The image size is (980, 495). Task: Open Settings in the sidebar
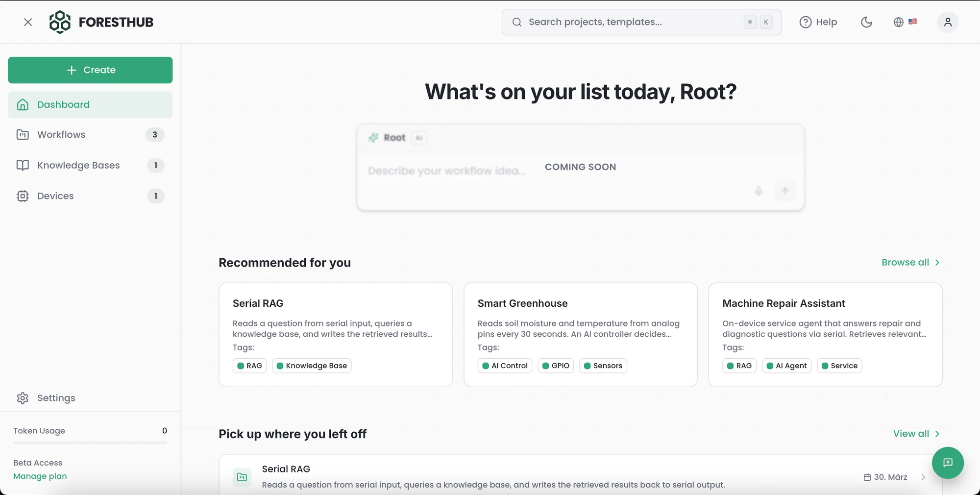point(90,398)
